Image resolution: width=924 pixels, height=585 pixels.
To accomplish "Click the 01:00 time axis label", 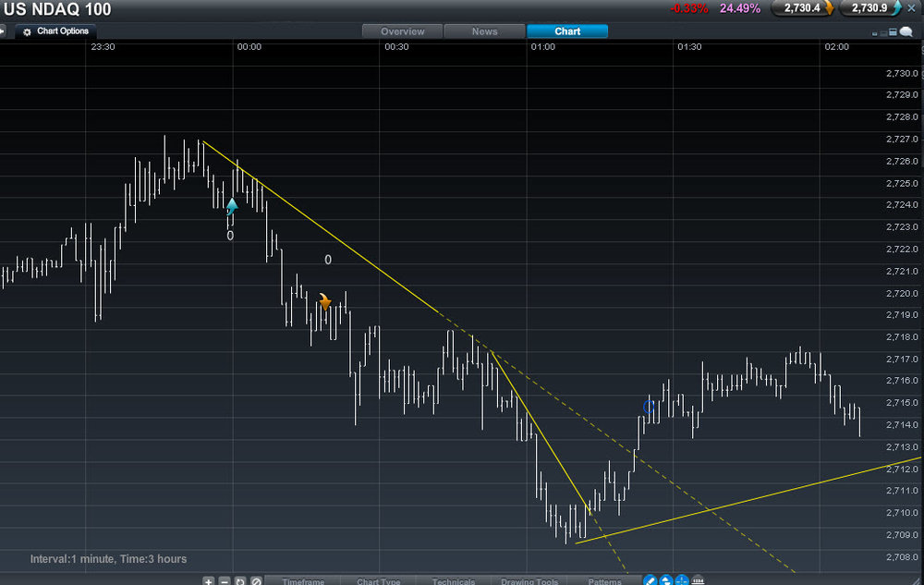I will (x=542, y=46).
